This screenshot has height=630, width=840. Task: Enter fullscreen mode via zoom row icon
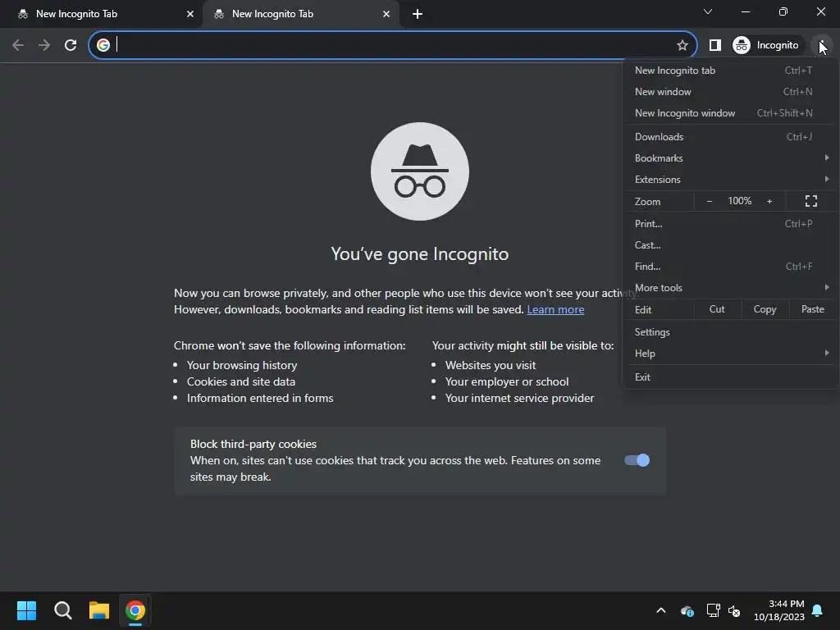(x=810, y=202)
